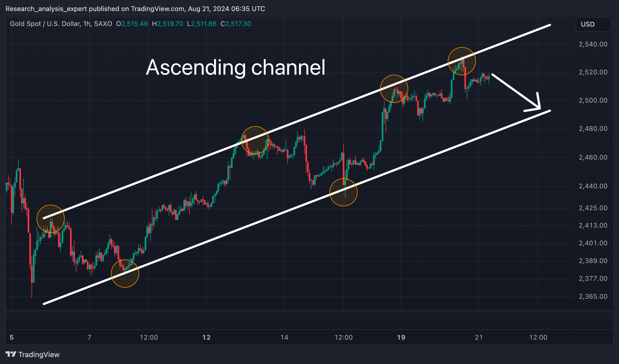
Task: Click the 2,425.00 price axis label
Action: tap(593, 208)
